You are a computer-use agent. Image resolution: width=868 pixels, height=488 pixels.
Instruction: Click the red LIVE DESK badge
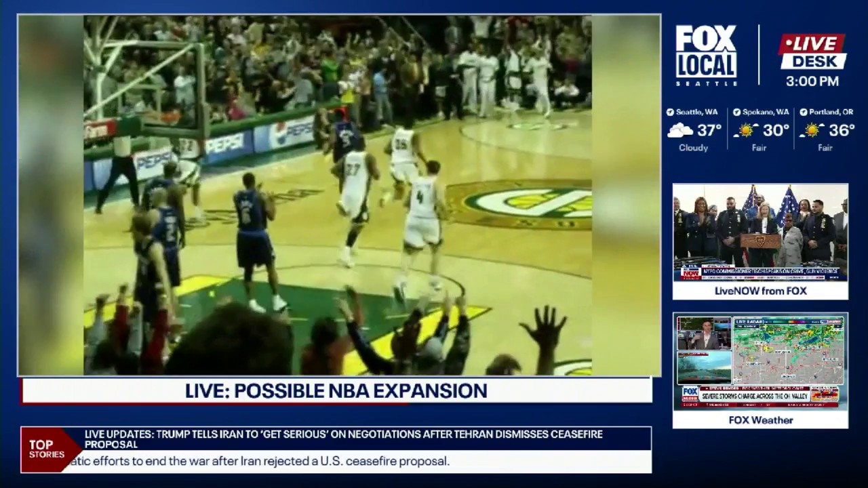[x=812, y=52]
